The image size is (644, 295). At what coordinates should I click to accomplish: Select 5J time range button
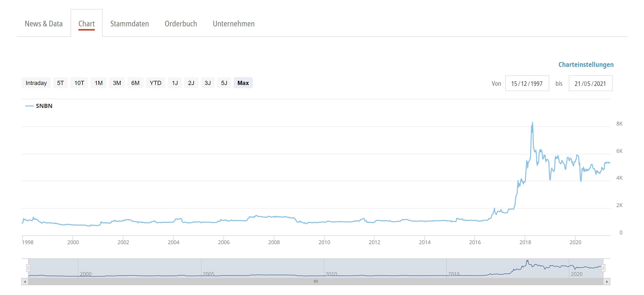(224, 83)
